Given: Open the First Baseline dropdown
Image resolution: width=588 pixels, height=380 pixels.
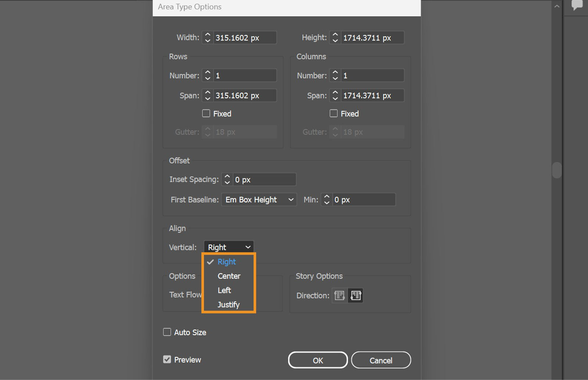Looking at the screenshot, I should coord(259,199).
